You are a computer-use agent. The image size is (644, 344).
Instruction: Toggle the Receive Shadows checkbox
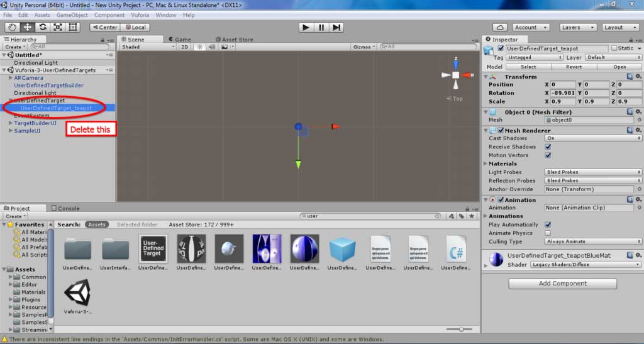click(x=548, y=147)
